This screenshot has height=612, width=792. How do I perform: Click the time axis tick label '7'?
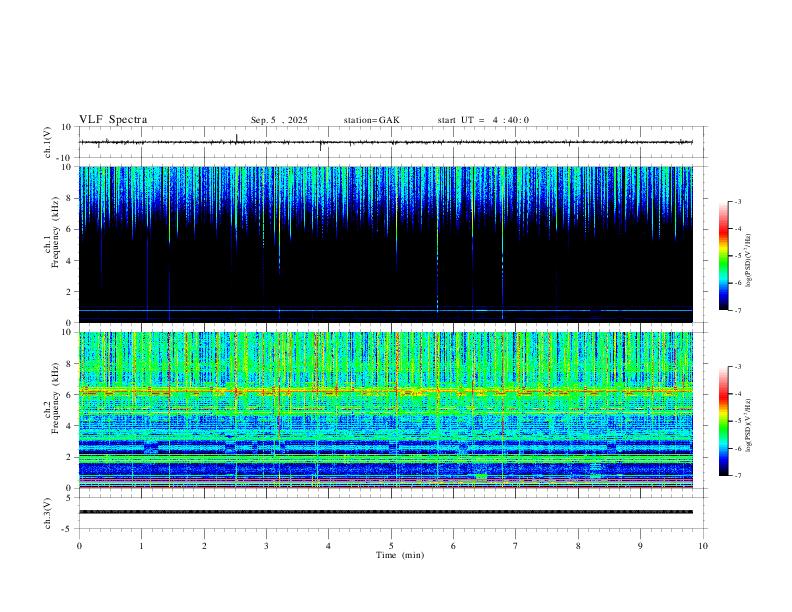click(516, 546)
